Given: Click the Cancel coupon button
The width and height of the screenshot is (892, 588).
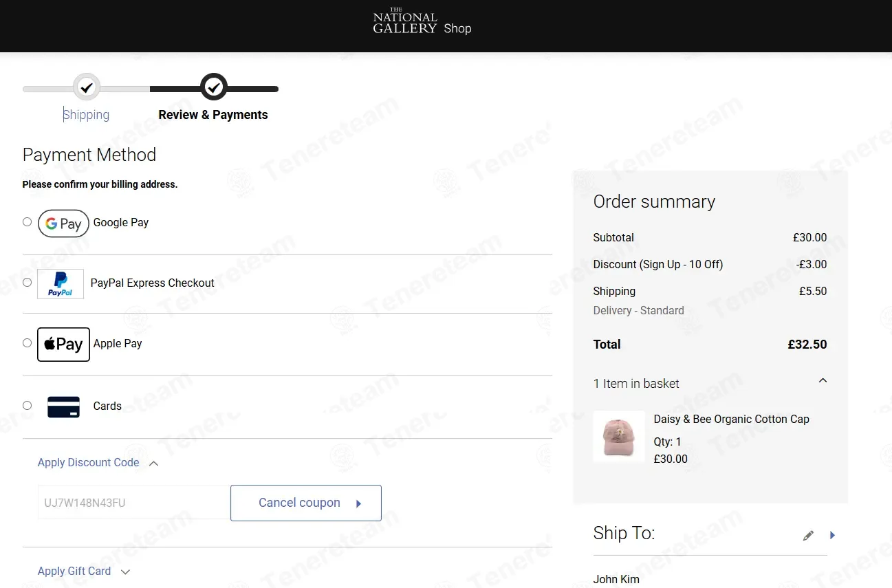Looking at the screenshot, I should [x=306, y=503].
